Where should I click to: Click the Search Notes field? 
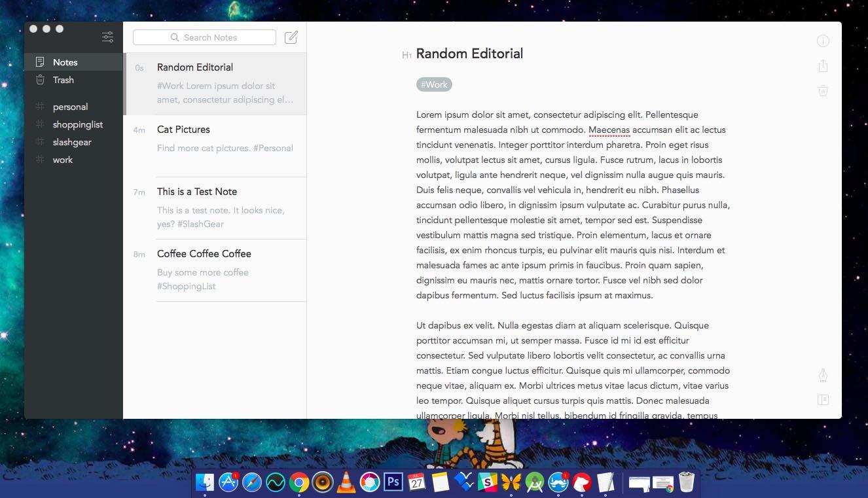pyautogui.click(x=204, y=37)
